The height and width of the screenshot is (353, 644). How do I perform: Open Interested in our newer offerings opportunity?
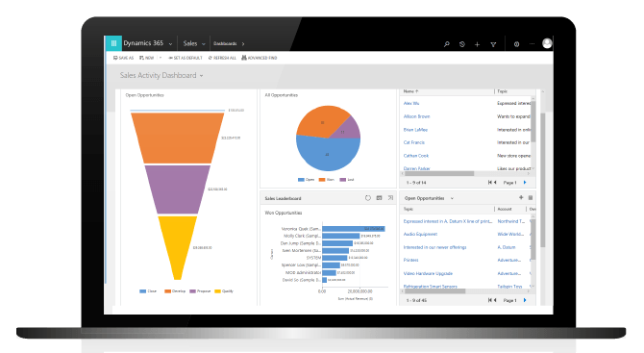(435, 247)
